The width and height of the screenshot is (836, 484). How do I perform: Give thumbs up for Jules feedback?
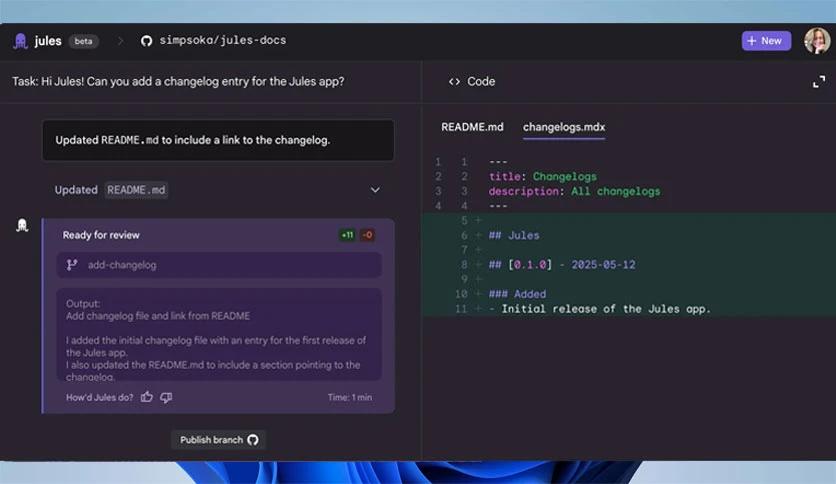(147, 397)
